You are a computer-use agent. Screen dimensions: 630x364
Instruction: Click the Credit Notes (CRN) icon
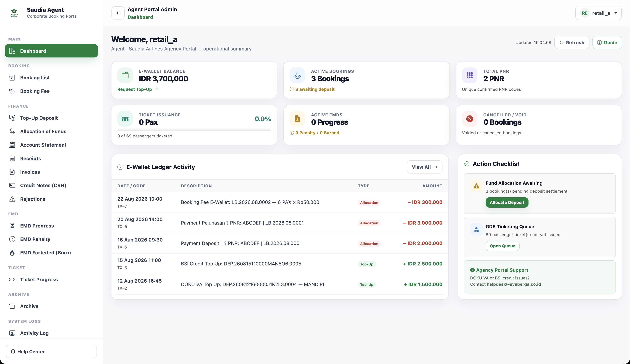(x=12, y=185)
